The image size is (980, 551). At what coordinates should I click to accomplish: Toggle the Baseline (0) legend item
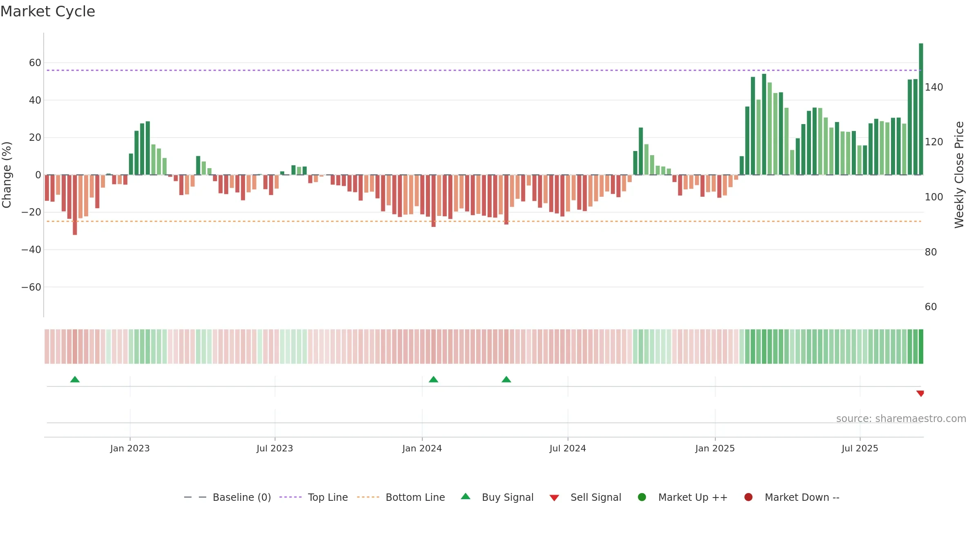click(227, 497)
